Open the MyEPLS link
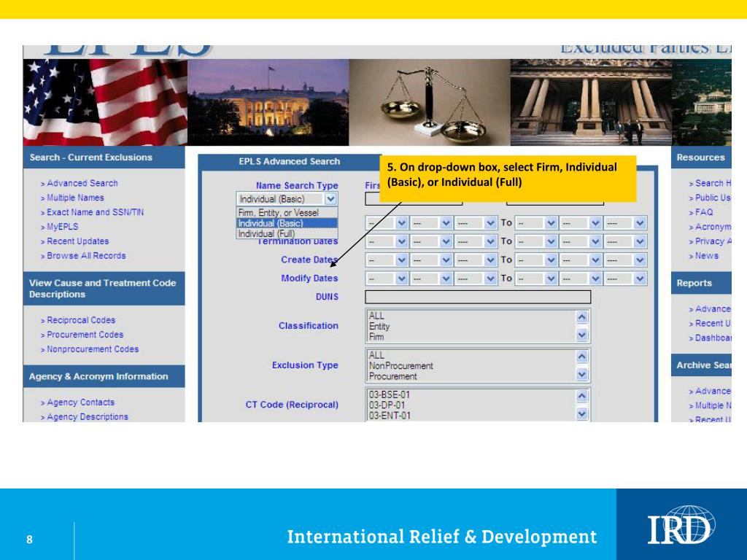 [63, 227]
